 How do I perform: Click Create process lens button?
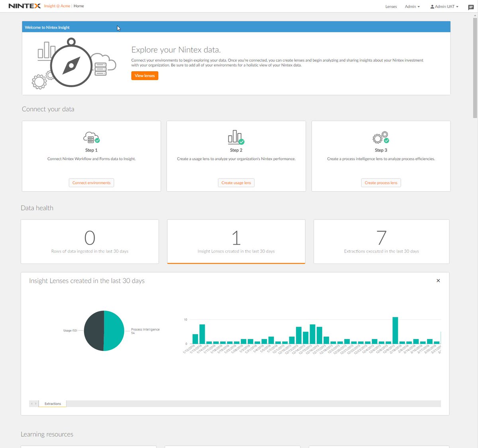(x=381, y=183)
